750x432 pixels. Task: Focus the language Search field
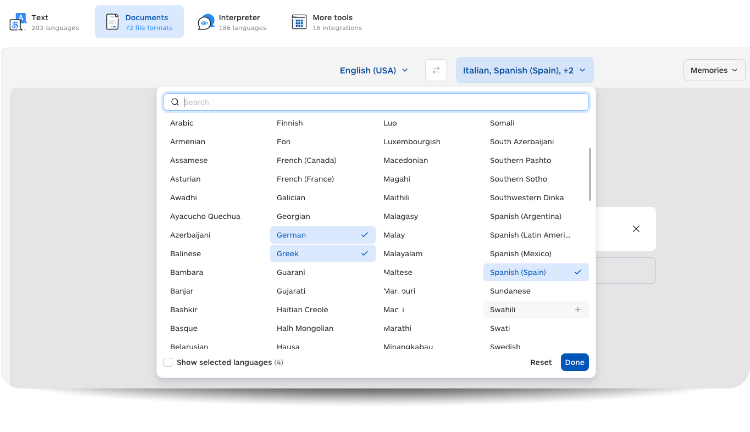pos(376,102)
